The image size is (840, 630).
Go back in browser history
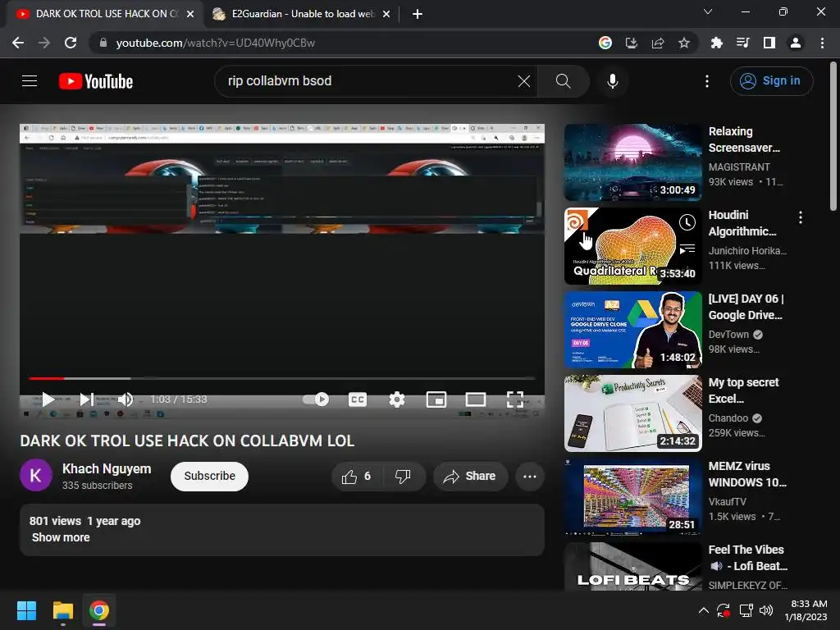tap(18, 43)
